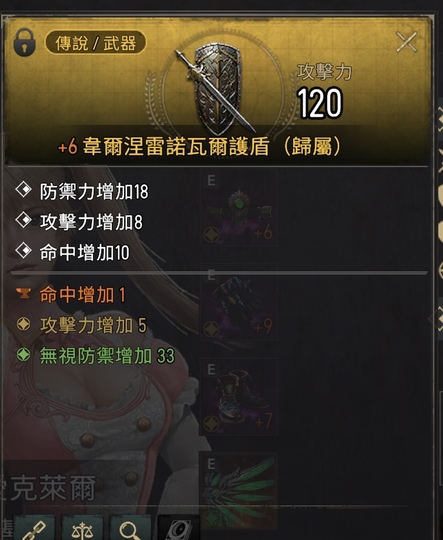Click the gold diamond icon by 攻擊力增加 5
The height and width of the screenshot is (540, 443).
click(x=23, y=324)
